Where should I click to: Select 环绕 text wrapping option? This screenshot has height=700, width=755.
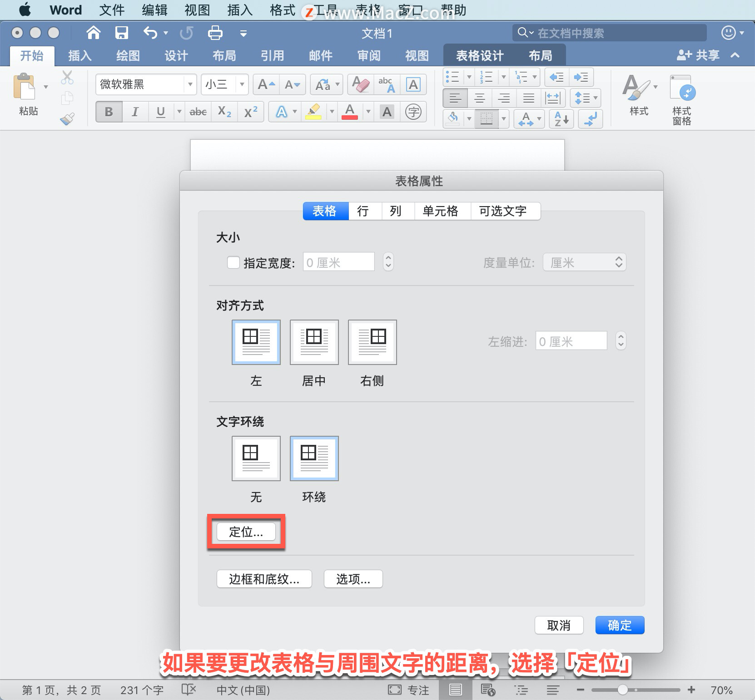(314, 458)
